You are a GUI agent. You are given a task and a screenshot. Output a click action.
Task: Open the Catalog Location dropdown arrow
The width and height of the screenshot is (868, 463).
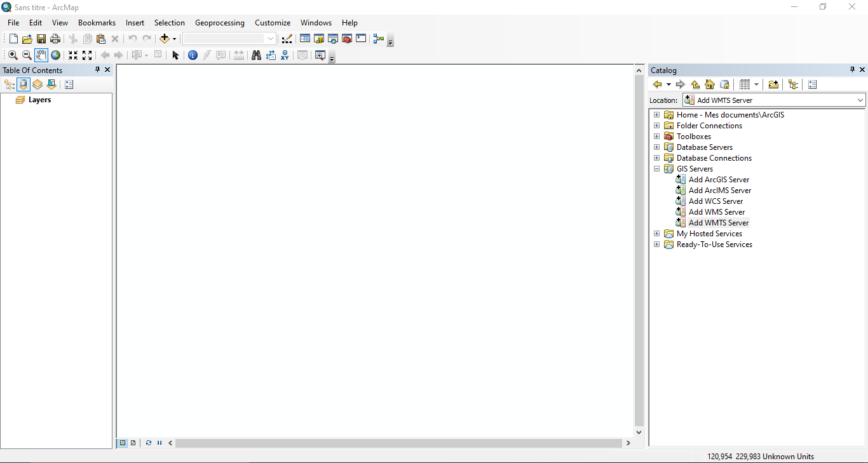tap(860, 100)
